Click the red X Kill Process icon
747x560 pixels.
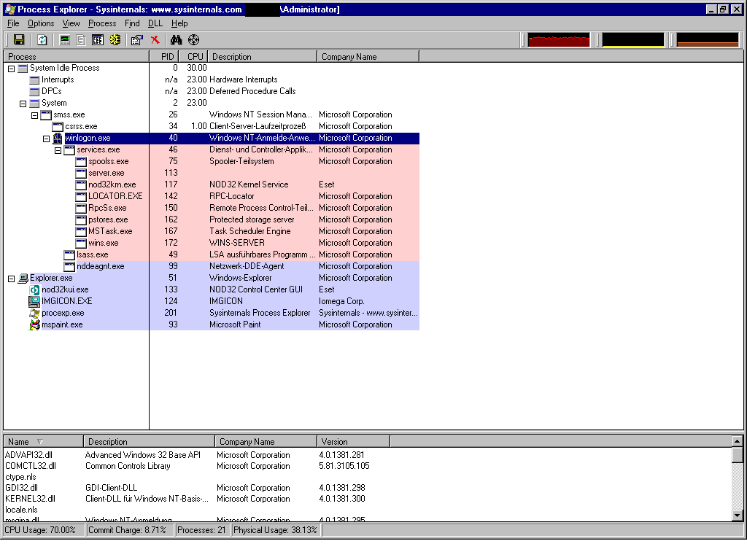pos(155,40)
